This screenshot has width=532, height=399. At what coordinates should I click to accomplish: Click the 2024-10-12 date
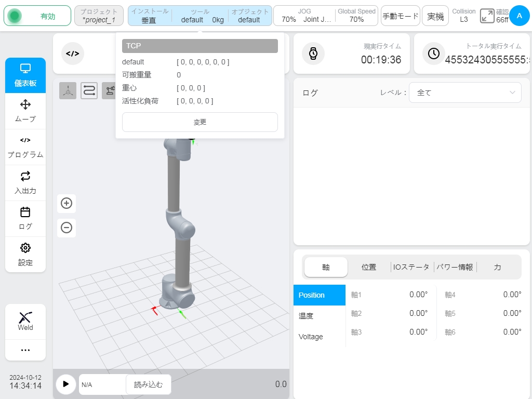click(x=25, y=378)
